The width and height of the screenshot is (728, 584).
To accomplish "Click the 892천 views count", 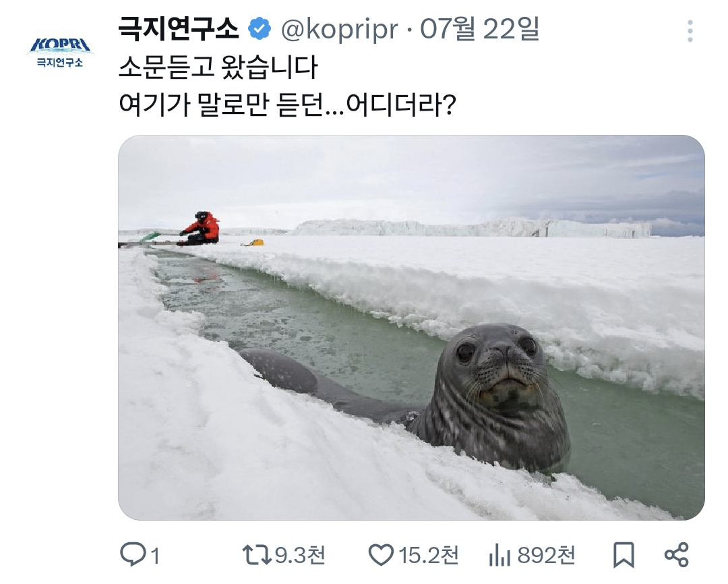I will 547,555.
